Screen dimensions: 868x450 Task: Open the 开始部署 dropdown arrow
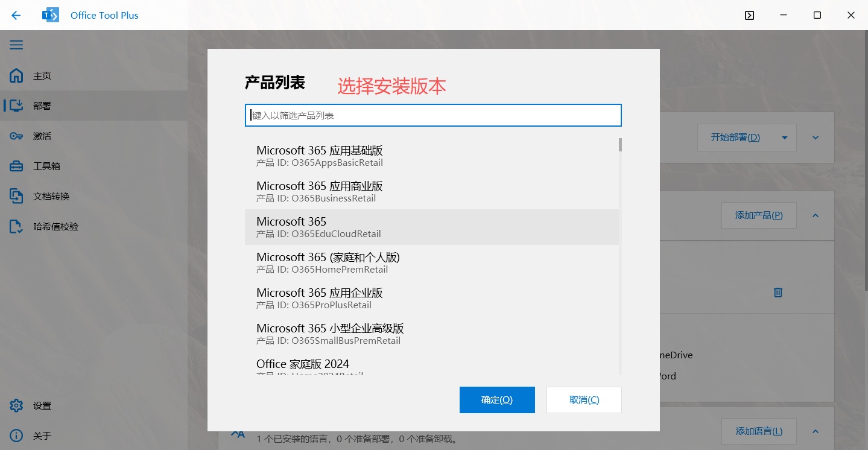tap(785, 138)
